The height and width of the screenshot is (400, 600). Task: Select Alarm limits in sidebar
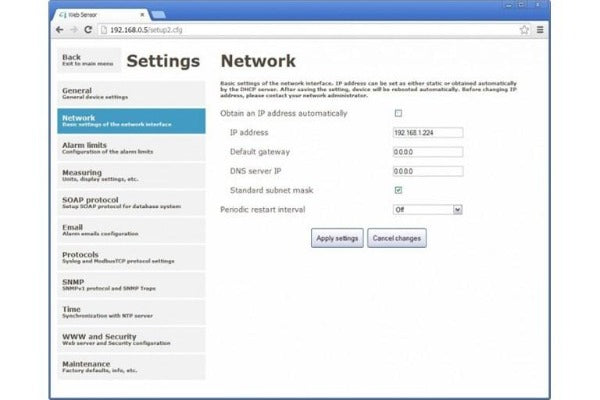130,147
